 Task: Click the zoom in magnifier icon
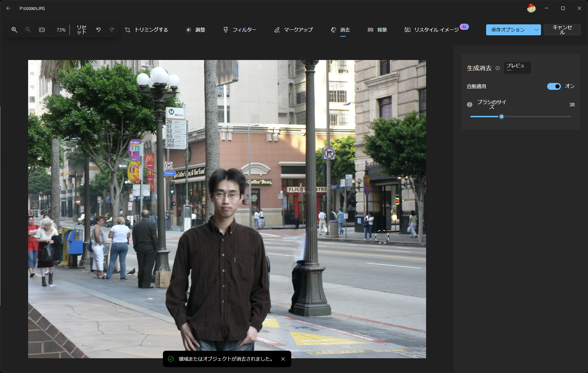pyautogui.click(x=14, y=30)
